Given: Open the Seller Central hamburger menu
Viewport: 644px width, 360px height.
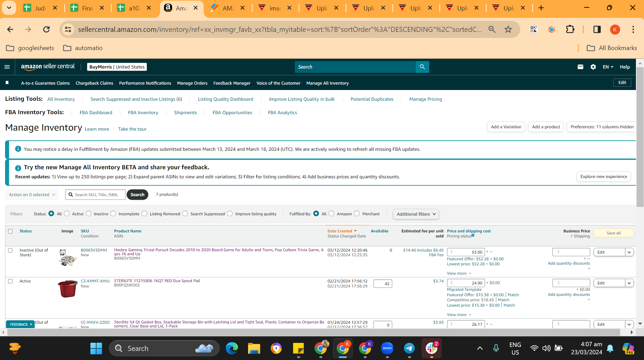Looking at the screenshot, I should click(7, 67).
